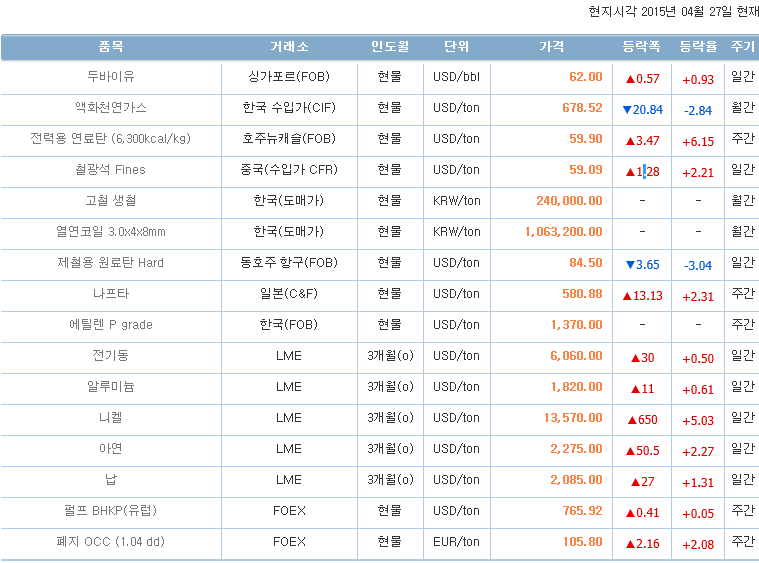The height and width of the screenshot is (563, 759).
Task: Click the 싱가포르(FOB) exchange cell
Action: coord(288,77)
